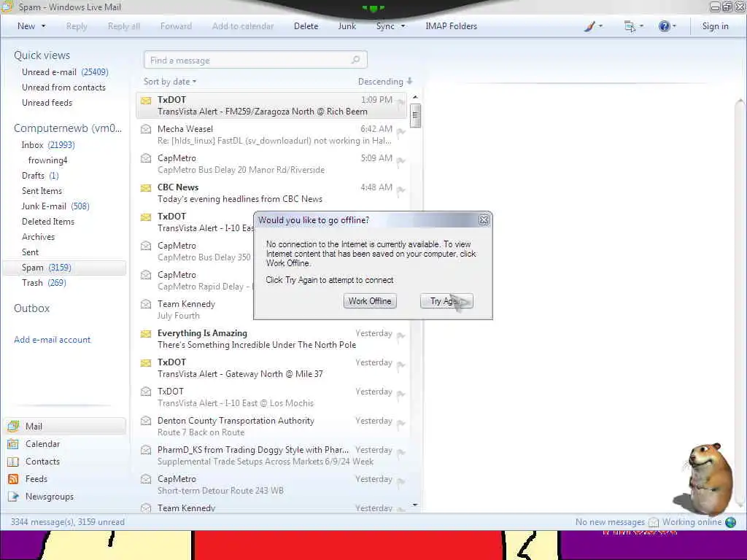747x560 pixels.
Task: Open the Newsgroups section
Action: click(50, 497)
